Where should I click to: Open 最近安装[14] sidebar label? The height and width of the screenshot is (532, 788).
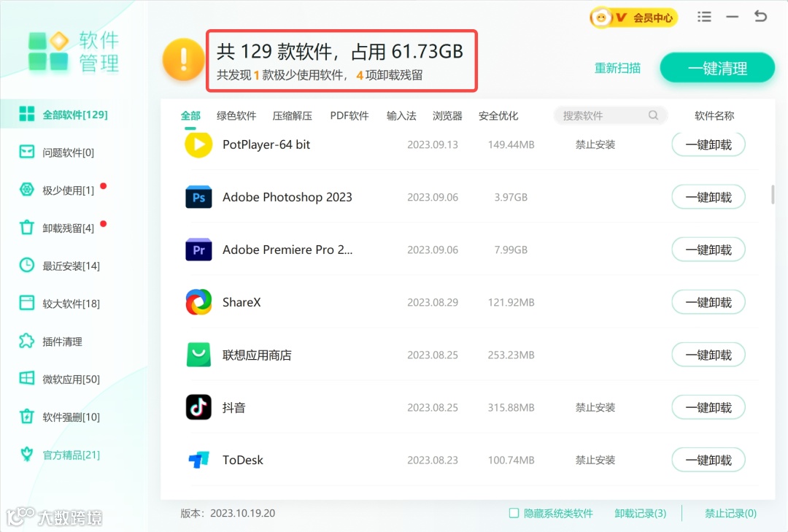[71, 266]
